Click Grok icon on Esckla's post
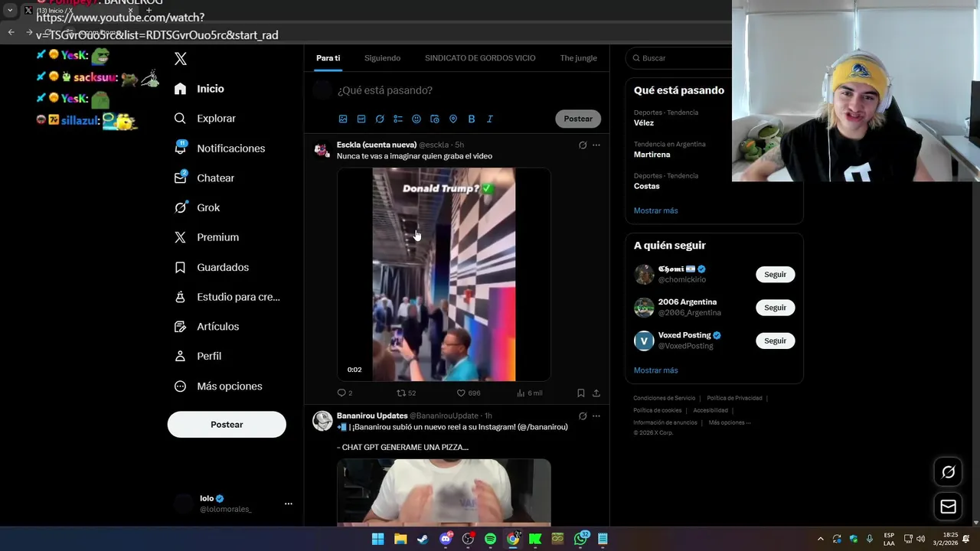The width and height of the screenshot is (980, 551). click(583, 145)
